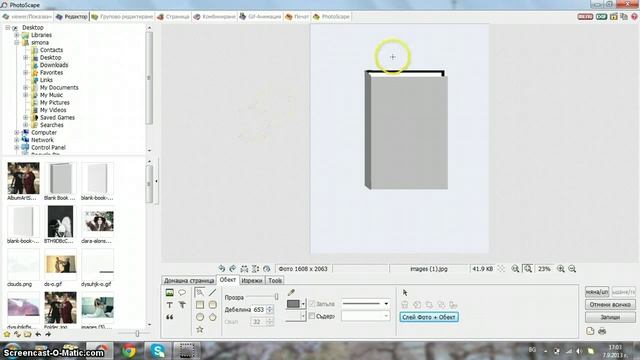This screenshot has height=360, width=640.
Task: Switch to the Изрежи tab
Action: pyautogui.click(x=252, y=280)
